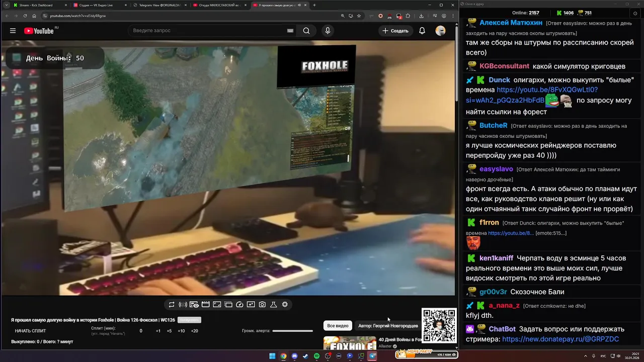
Task: Enable cinema mode clapperboard icon
Action: [x=205, y=304]
